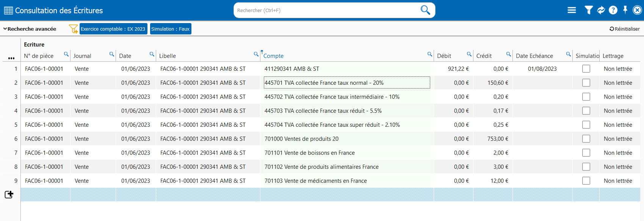
Task: Click the Rechercher search input field
Action: 326,10
